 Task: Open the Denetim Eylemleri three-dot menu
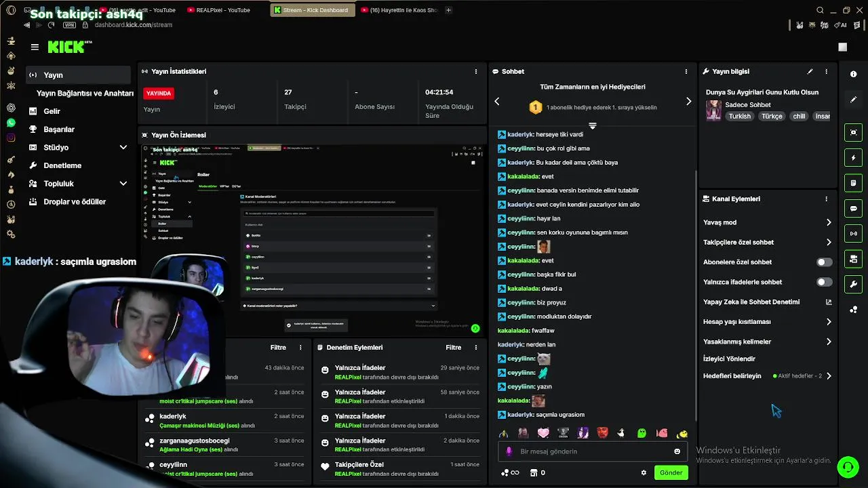(475, 348)
